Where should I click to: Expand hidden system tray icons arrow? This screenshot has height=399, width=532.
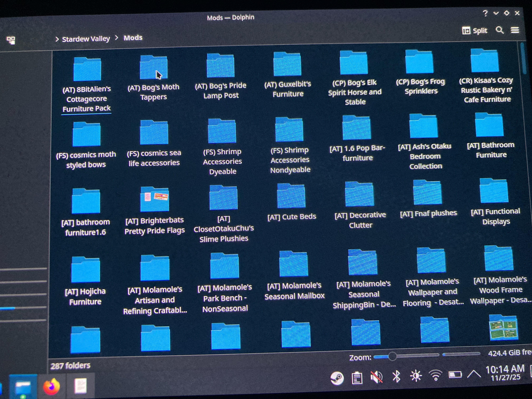(x=474, y=374)
